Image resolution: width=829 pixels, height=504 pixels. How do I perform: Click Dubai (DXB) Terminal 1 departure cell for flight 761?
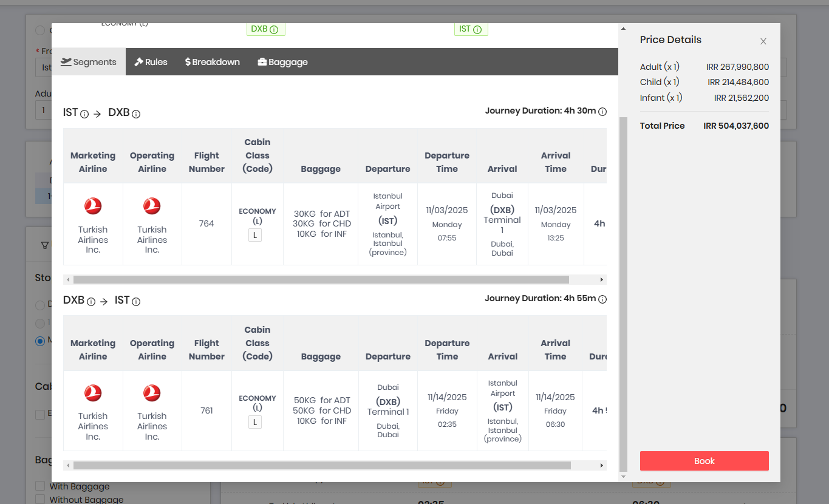point(388,410)
